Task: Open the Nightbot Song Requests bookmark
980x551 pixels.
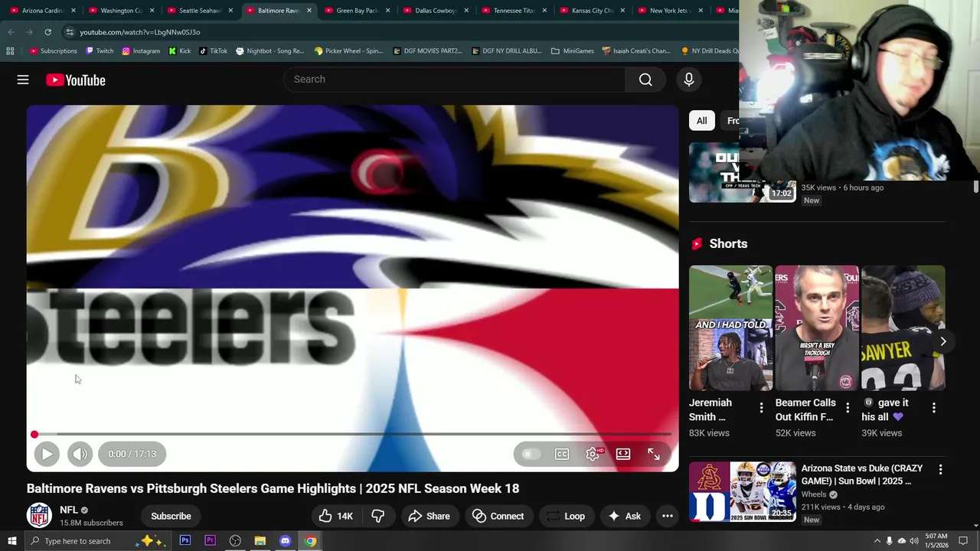Action: (x=270, y=51)
